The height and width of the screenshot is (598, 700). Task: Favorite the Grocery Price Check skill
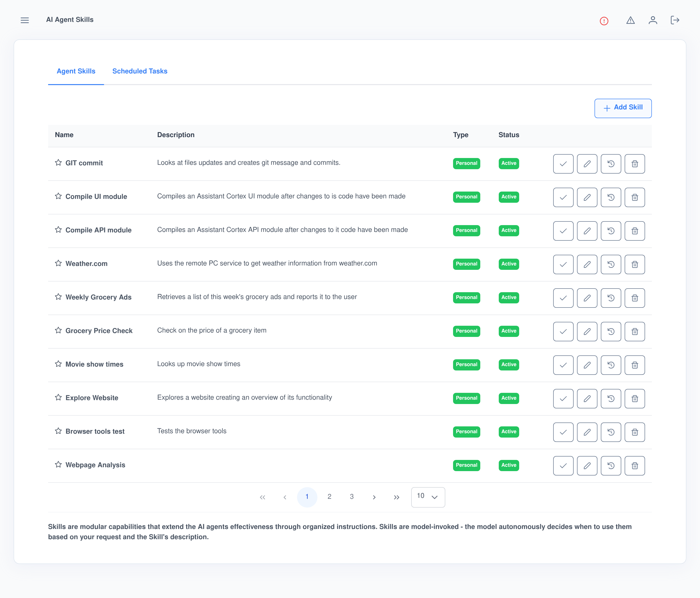tap(58, 330)
